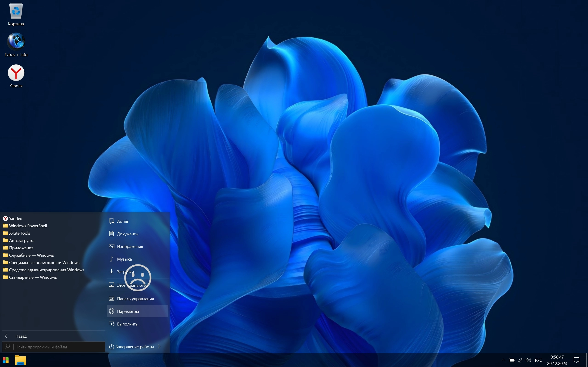Screen dimensions: 588x367
Task: Open the Extras + Info desktop icon
Action: [16, 42]
